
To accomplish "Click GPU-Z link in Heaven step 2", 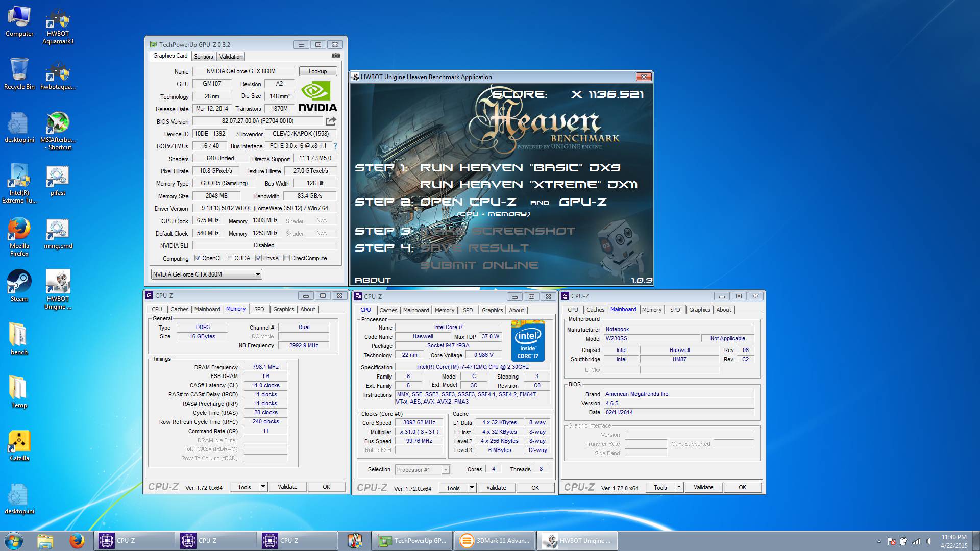I will 583,202.
